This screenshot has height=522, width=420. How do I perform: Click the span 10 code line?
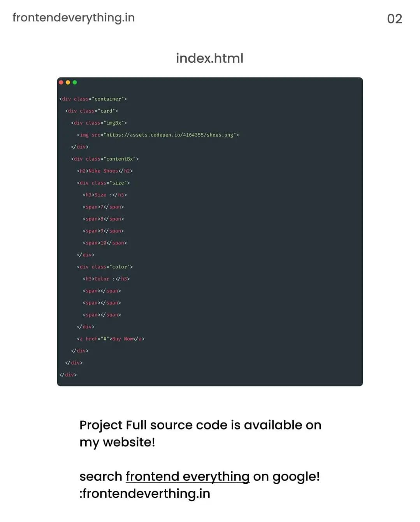click(x=105, y=243)
